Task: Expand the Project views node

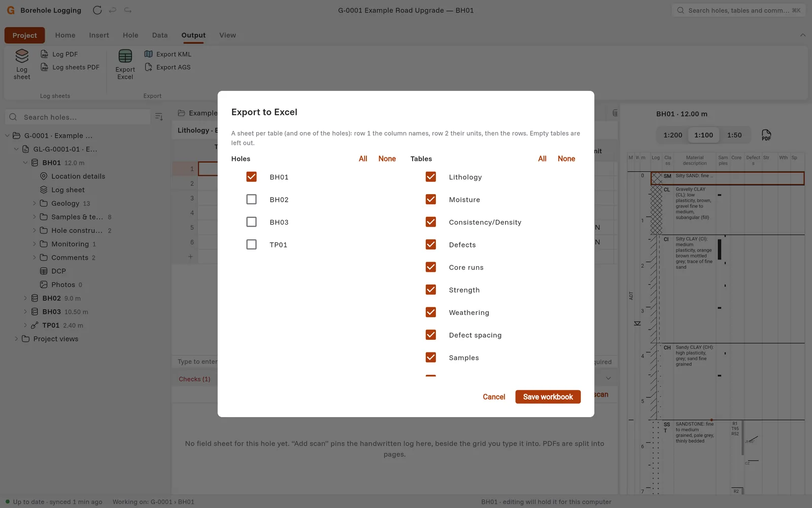Action: click(x=16, y=339)
